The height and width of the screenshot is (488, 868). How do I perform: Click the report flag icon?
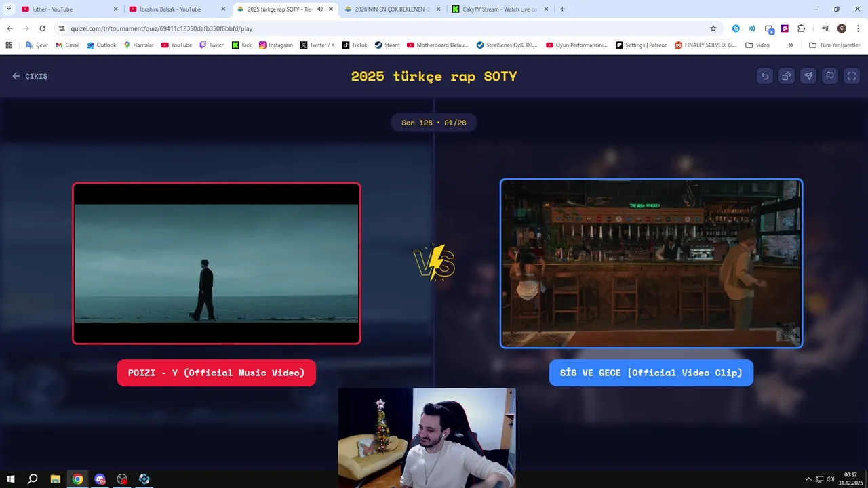tap(830, 76)
